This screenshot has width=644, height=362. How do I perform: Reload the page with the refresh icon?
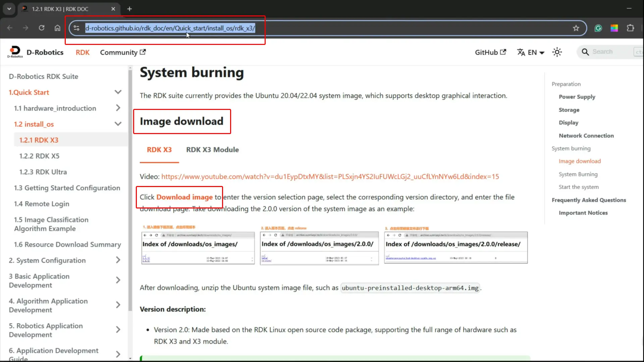[x=42, y=28]
